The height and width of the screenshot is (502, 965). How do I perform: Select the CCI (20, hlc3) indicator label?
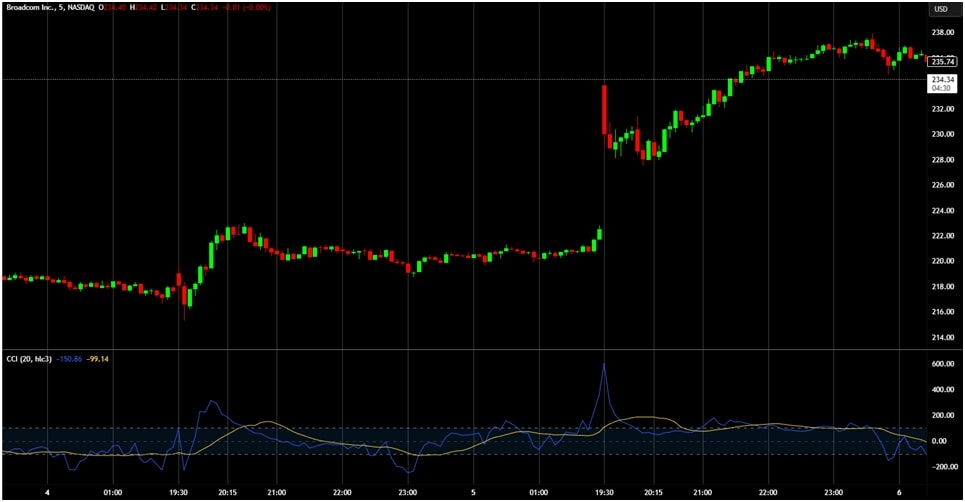tap(27, 358)
